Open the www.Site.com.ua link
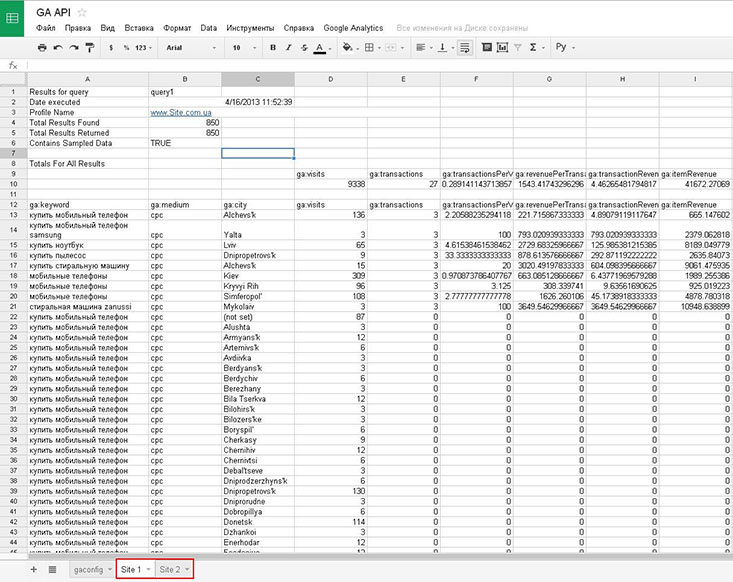733x582 pixels. pyautogui.click(x=181, y=113)
